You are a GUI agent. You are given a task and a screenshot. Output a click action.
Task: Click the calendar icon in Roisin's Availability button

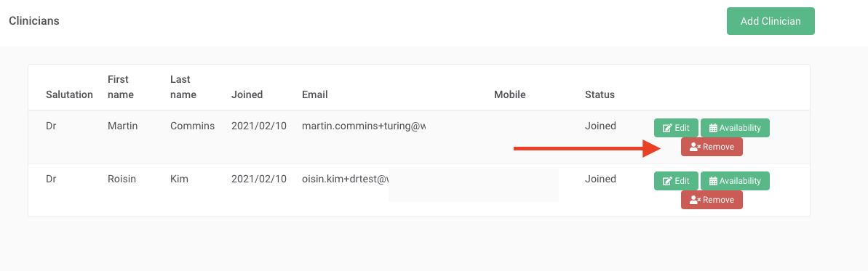[714, 181]
